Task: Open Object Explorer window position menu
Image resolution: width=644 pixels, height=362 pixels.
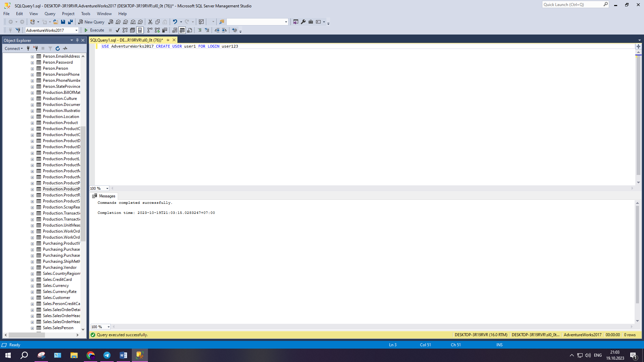Action: pos(72,40)
